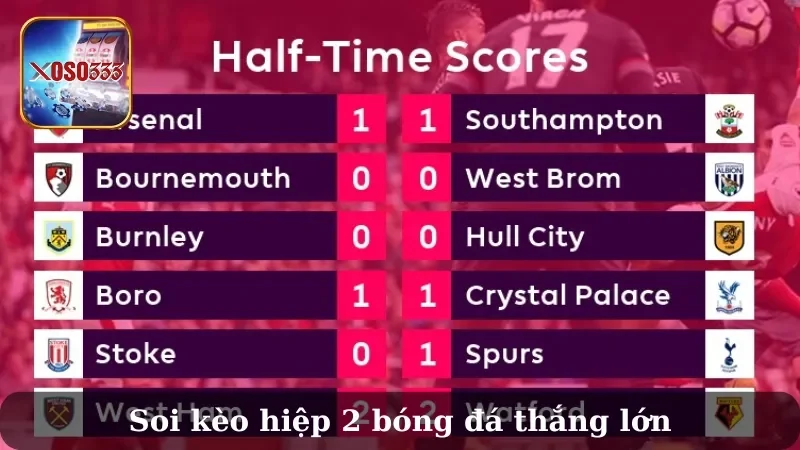The image size is (800, 450).
Task: Click the West Ham club crest
Action: pyautogui.click(x=59, y=412)
